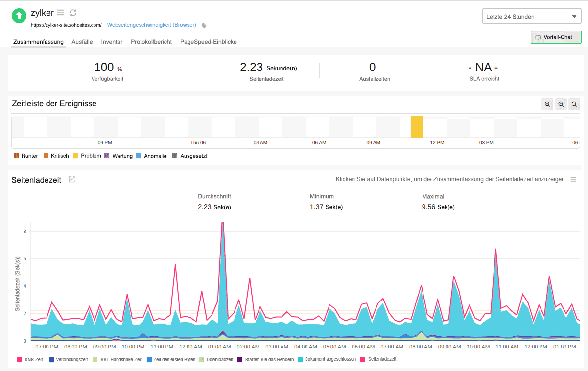Switch to the Ausfälle tab
The height and width of the screenshot is (371, 588).
pyautogui.click(x=82, y=42)
